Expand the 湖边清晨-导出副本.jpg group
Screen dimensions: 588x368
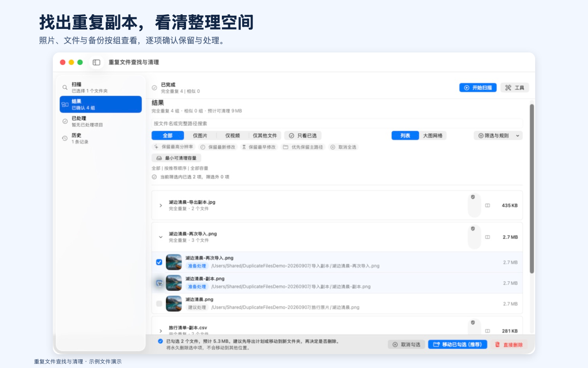(x=161, y=206)
